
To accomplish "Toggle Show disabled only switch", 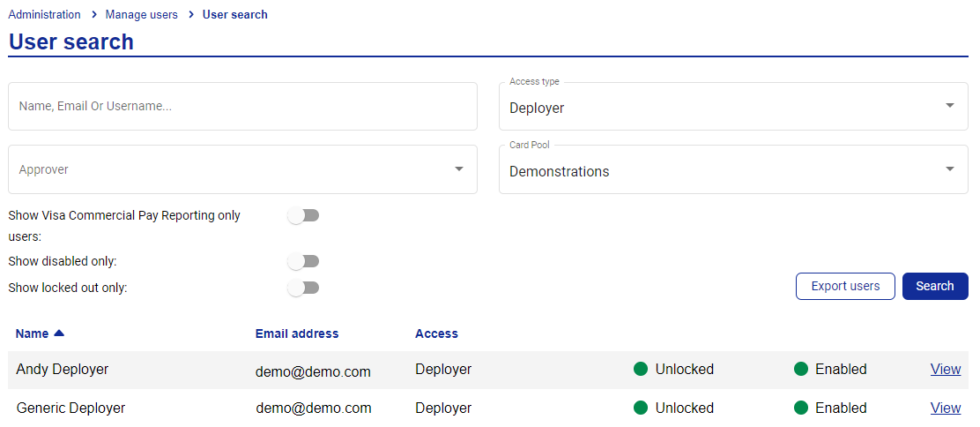I will (303, 261).
